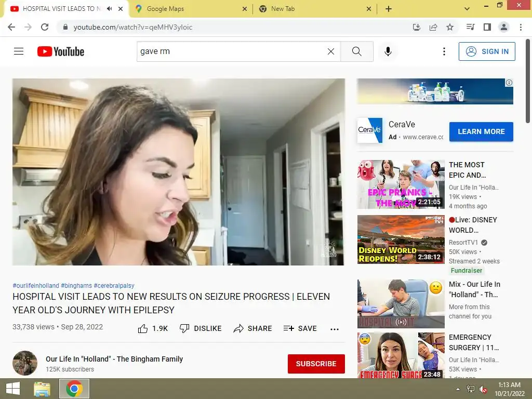Go to YouTube home via logo
The image size is (532, 399).
point(61,51)
